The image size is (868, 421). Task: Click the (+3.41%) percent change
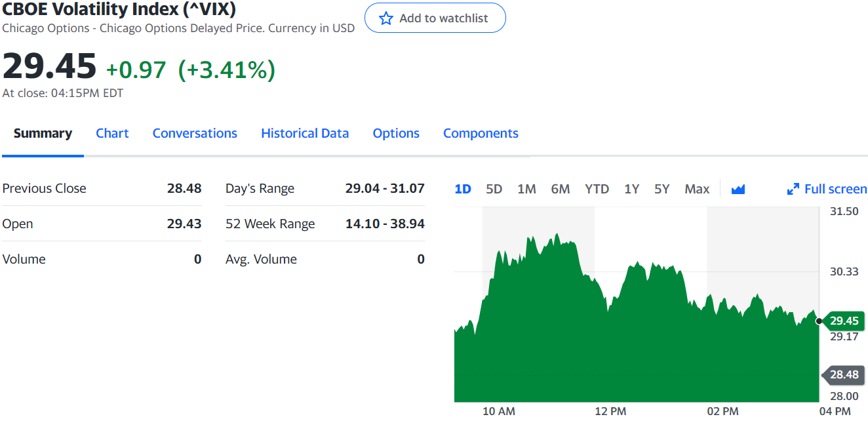[227, 70]
